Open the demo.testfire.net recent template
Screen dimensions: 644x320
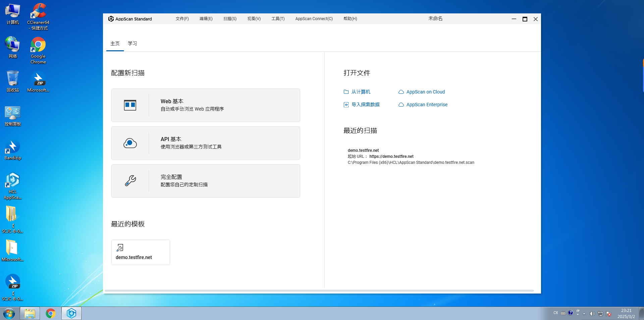tap(141, 252)
